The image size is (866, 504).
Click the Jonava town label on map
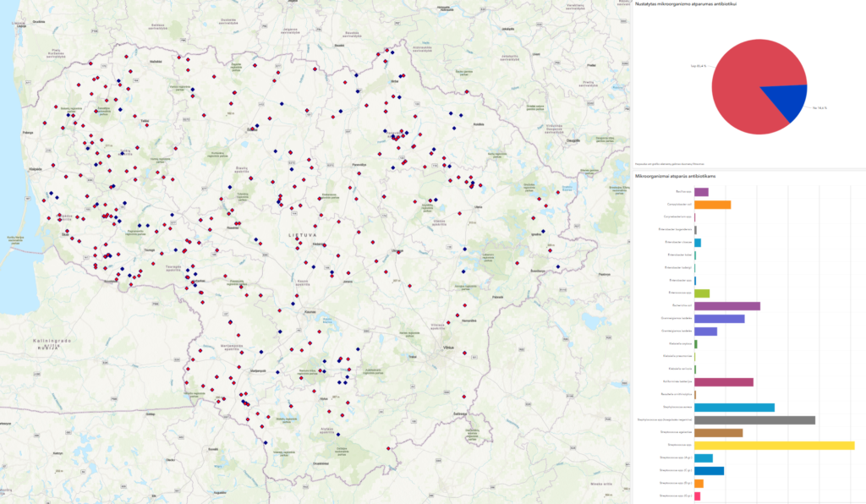click(348, 282)
